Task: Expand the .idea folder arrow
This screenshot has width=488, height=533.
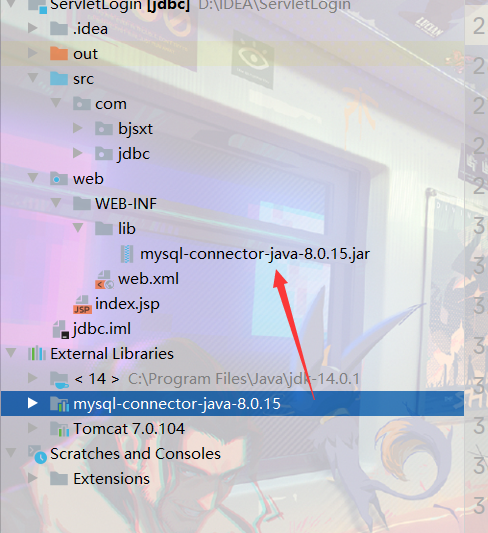Action: click(33, 28)
